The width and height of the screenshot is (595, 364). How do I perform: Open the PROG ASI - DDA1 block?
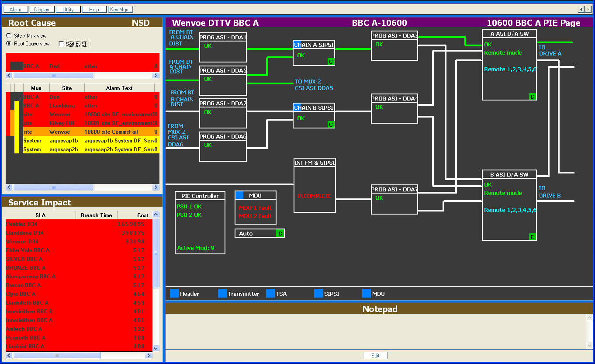223,47
